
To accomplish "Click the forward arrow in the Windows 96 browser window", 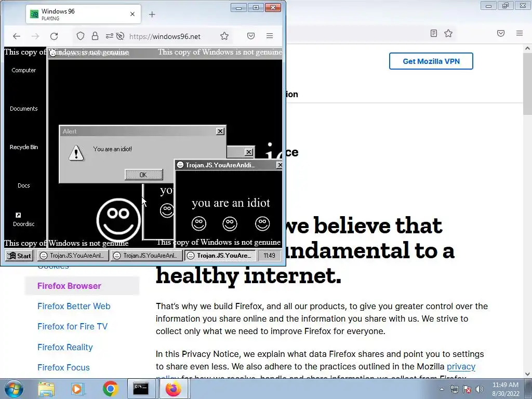I will pos(35,36).
